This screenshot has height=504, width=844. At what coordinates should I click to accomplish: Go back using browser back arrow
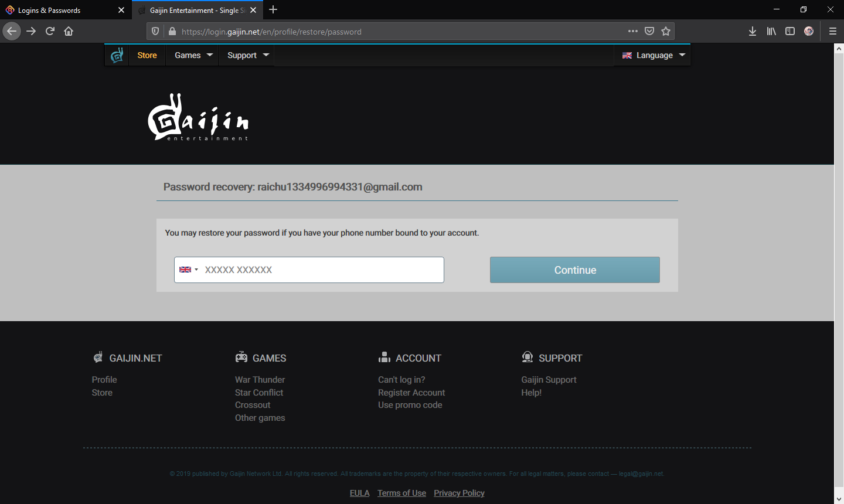click(x=12, y=31)
